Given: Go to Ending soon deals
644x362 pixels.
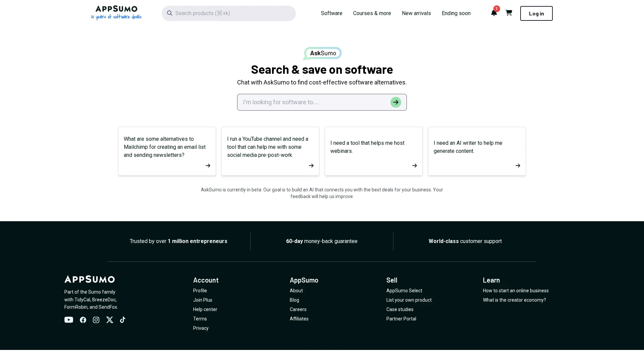Looking at the screenshot, I should click(456, 13).
